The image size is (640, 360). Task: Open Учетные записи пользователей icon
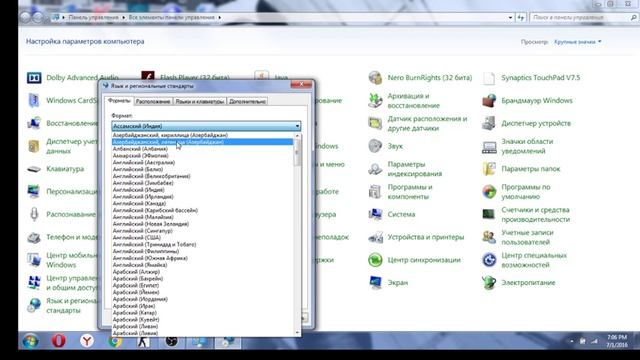489,237
